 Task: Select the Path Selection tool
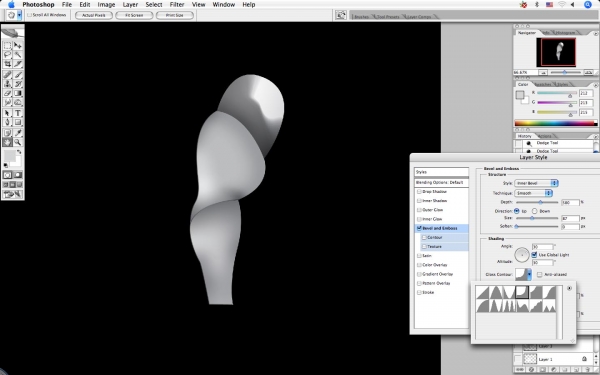7,113
